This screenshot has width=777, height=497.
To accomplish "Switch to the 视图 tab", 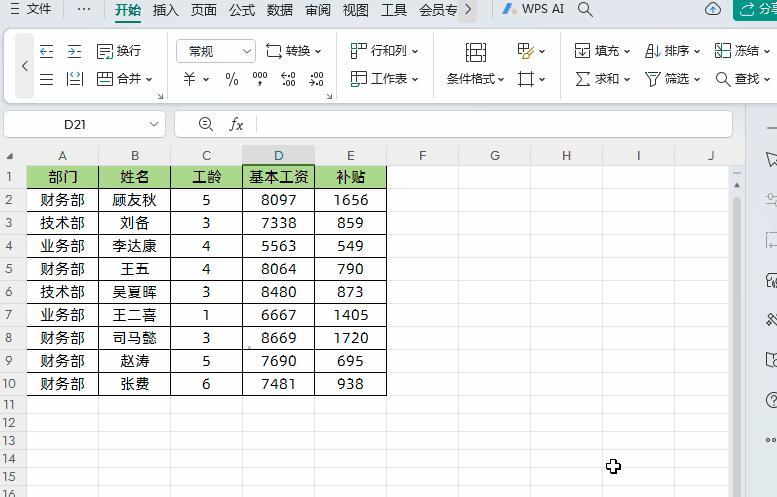I will pos(355,10).
